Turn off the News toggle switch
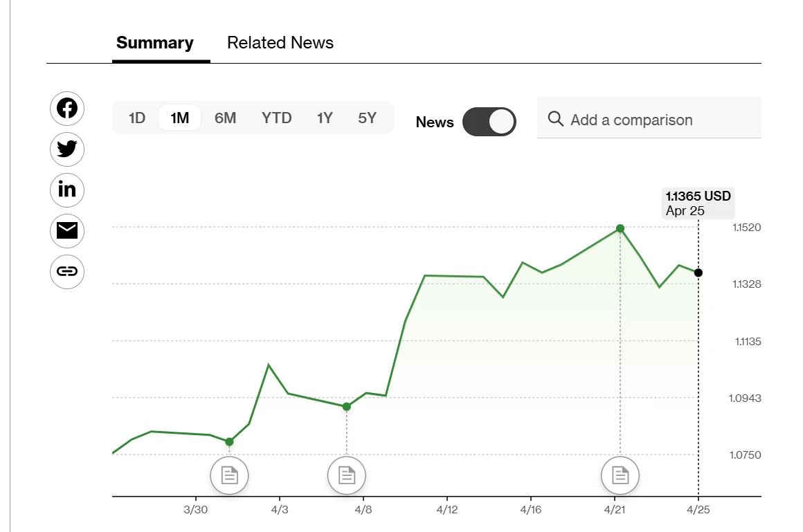The width and height of the screenshot is (803, 532). [489, 122]
